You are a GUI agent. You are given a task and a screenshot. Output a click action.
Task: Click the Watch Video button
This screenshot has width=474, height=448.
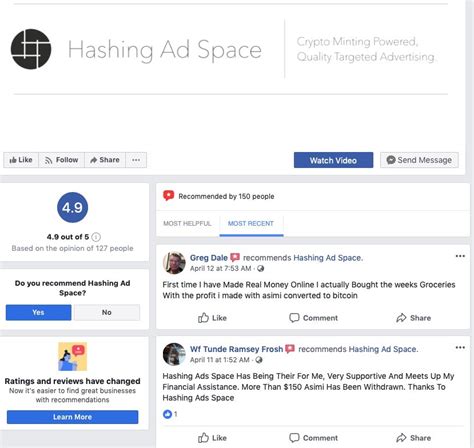tap(333, 160)
